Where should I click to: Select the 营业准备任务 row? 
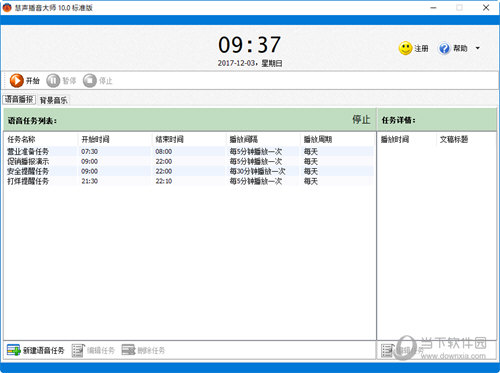click(189, 151)
